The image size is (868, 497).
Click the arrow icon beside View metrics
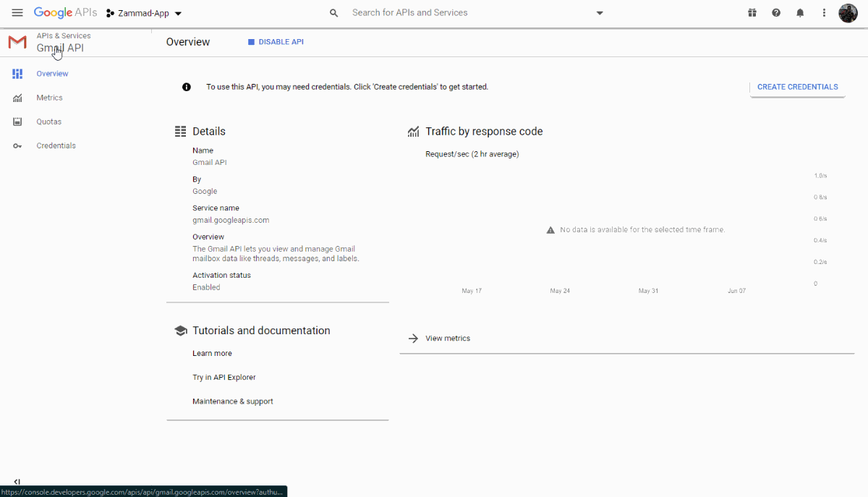(413, 339)
